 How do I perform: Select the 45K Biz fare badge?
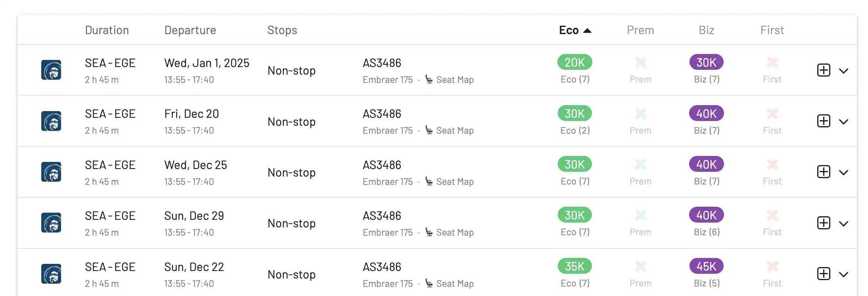click(x=706, y=266)
